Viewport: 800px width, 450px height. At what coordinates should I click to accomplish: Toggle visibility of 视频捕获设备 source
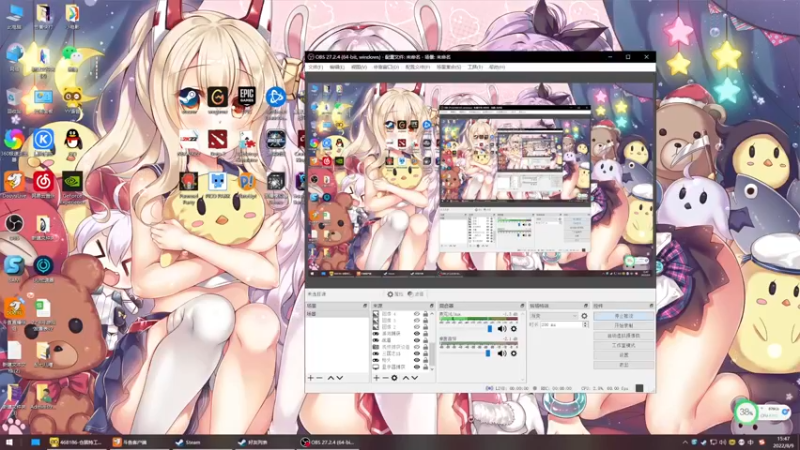(417, 347)
